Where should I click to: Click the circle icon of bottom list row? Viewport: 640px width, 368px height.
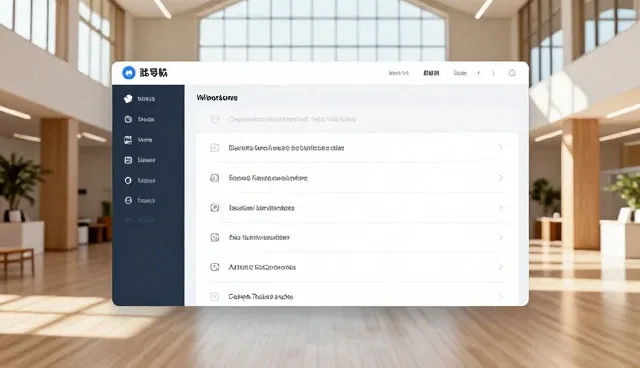215,297
